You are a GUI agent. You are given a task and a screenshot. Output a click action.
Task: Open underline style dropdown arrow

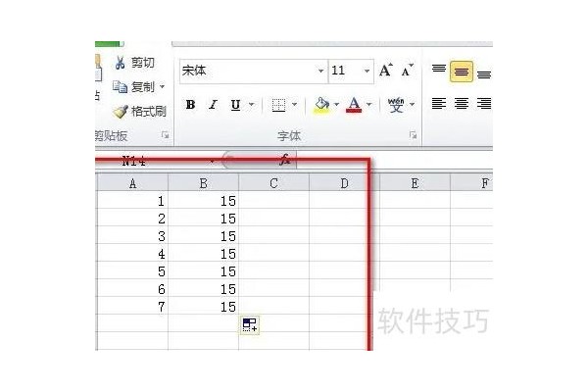[252, 104]
